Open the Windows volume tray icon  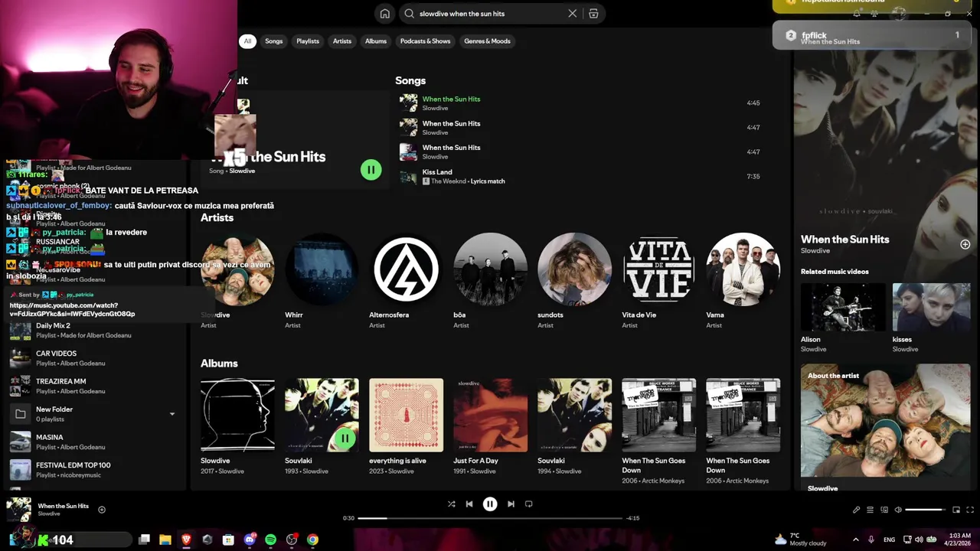pyautogui.click(x=919, y=540)
